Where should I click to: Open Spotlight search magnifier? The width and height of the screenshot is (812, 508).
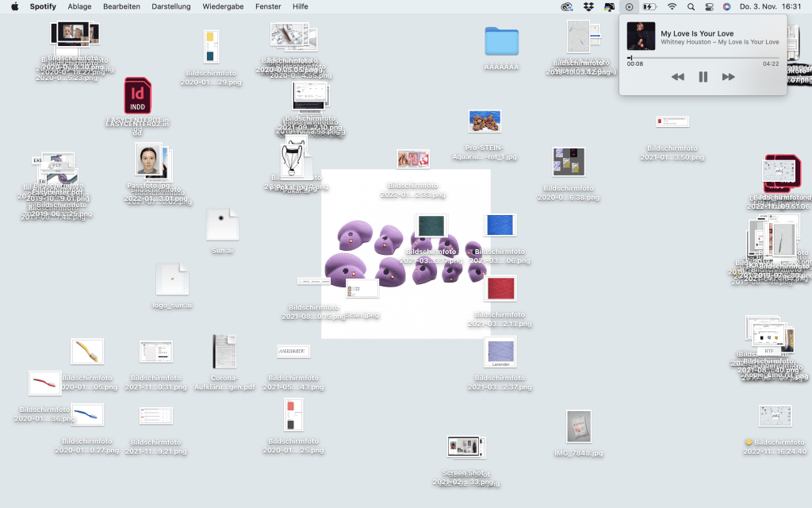691,6
